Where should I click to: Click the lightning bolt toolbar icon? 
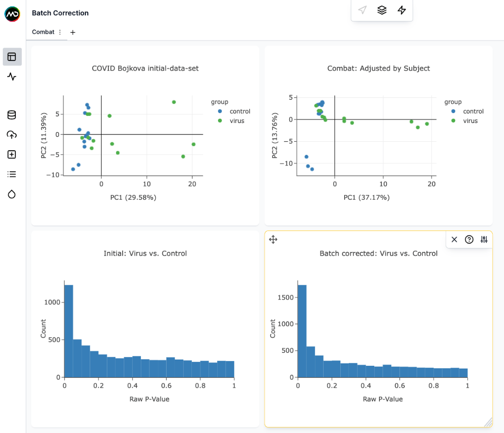pos(402,10)
